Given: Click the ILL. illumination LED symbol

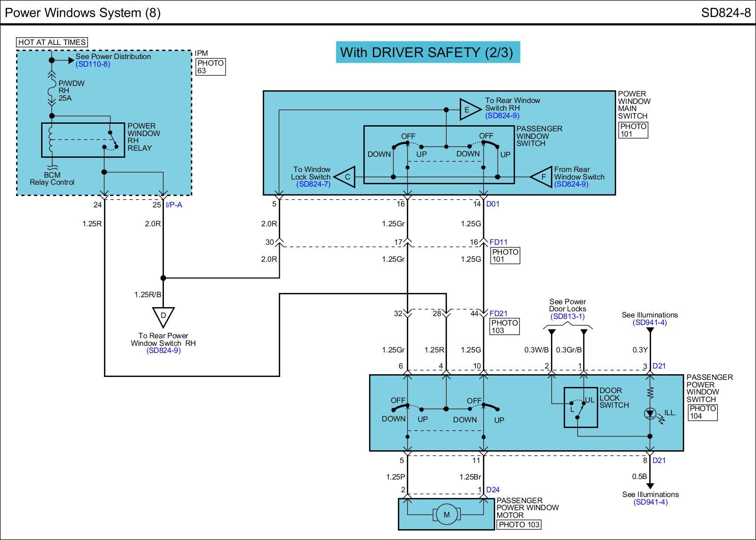Looking at the screenshot, I should click(x=650, y=414).
